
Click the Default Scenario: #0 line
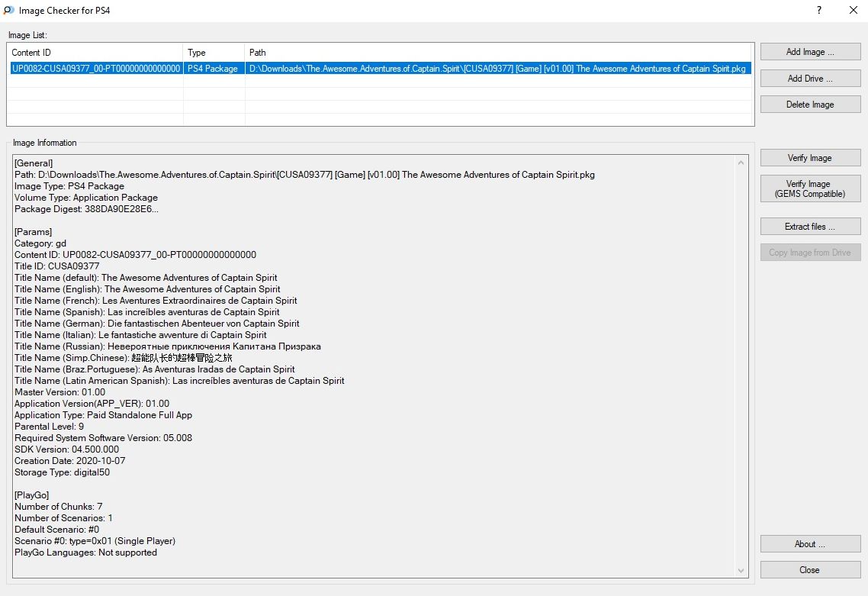(56, 530)
